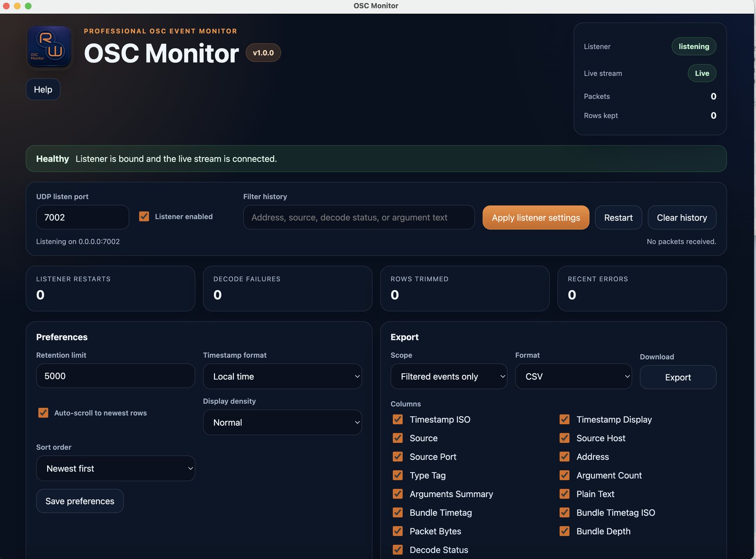Image resolution: width=756 pixels, height=559 pixels.
Task: Toggle the Plain Text column checkbox
Action: click(565, 494)
